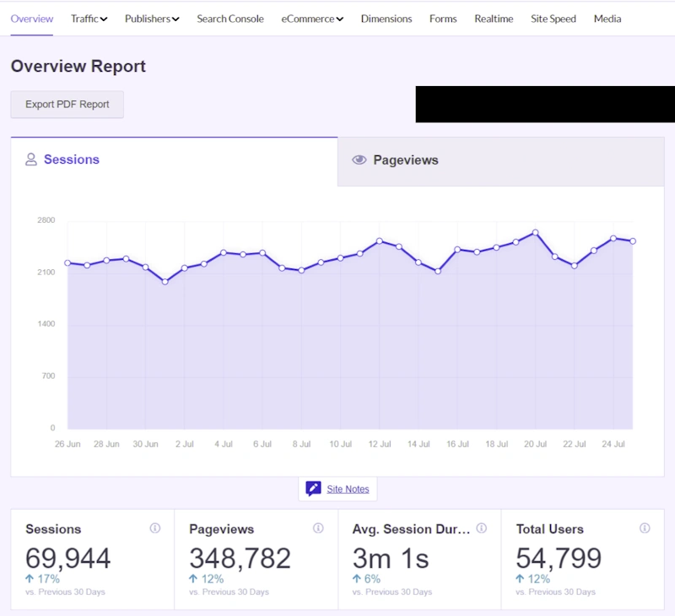Select the Sessions chart tab
Viewport: 675px width, 616px height.
(72, 159)
